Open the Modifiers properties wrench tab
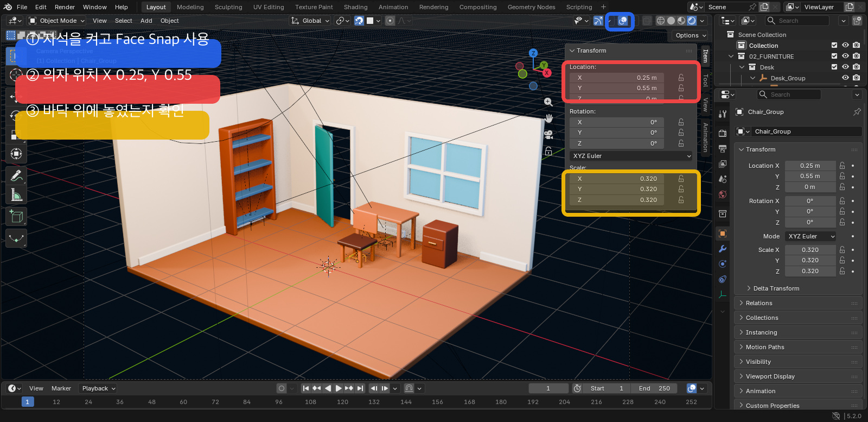 click(723, 249)
